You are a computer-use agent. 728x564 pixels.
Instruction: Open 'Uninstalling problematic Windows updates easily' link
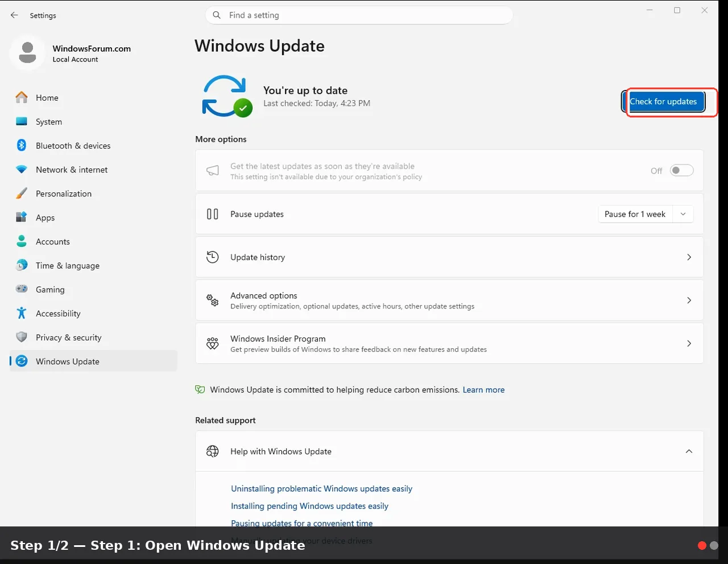click(321, 489)
